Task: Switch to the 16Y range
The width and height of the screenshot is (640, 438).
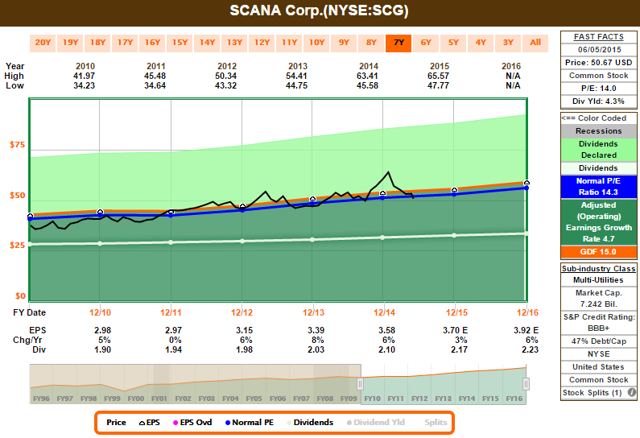Action: coord(152,43)
